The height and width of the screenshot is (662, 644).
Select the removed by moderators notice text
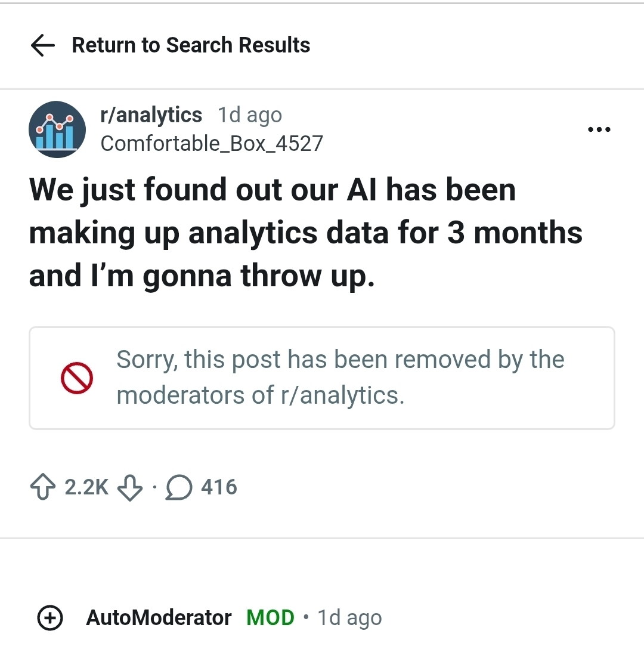[340, 378]
